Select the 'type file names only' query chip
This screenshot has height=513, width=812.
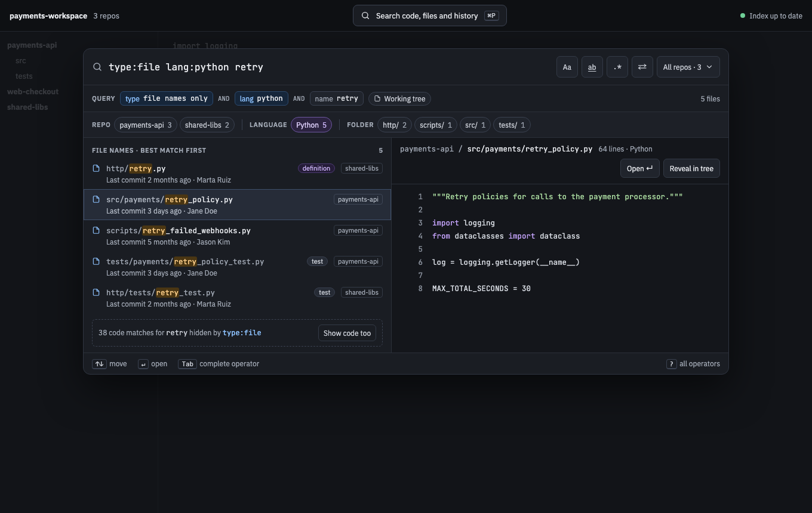(167, 98)
